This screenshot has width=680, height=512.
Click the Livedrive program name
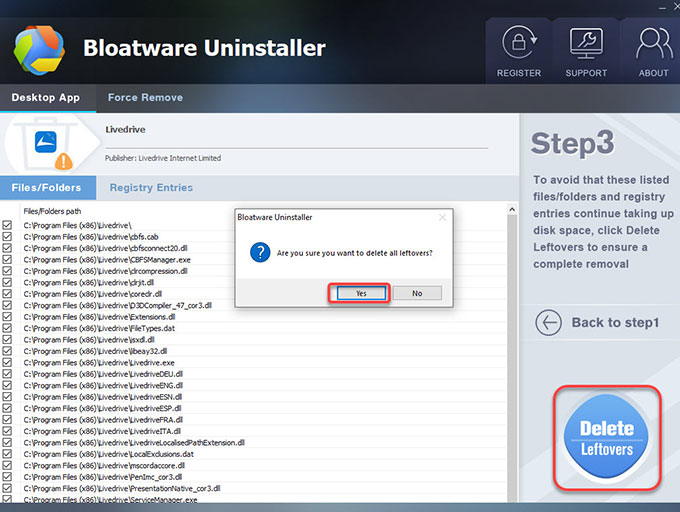pos(125,129)
